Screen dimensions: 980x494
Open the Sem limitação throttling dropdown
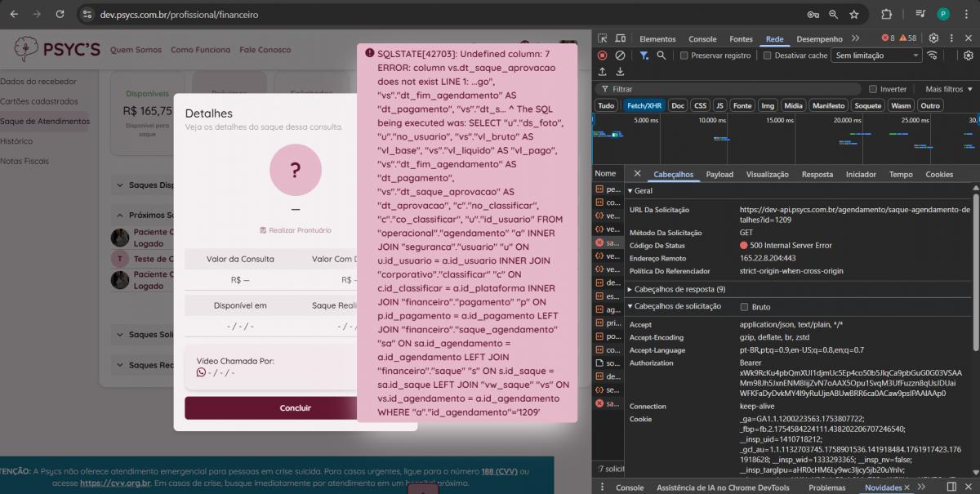coord(876,56)
